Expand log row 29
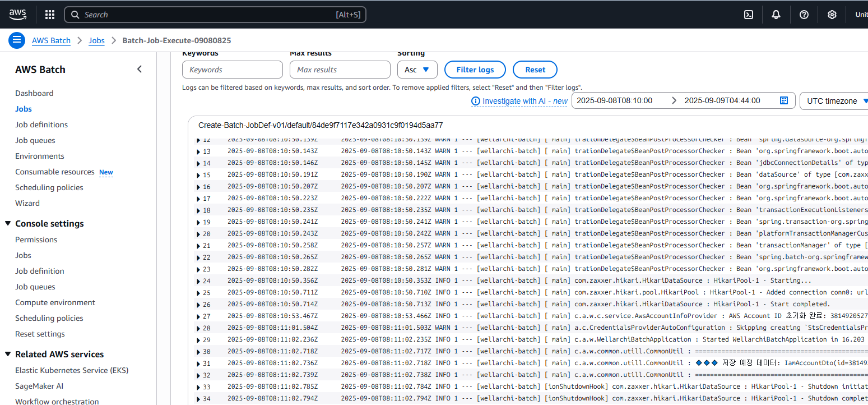The width and height of the screenshot is (868, 405). (198, 340)
